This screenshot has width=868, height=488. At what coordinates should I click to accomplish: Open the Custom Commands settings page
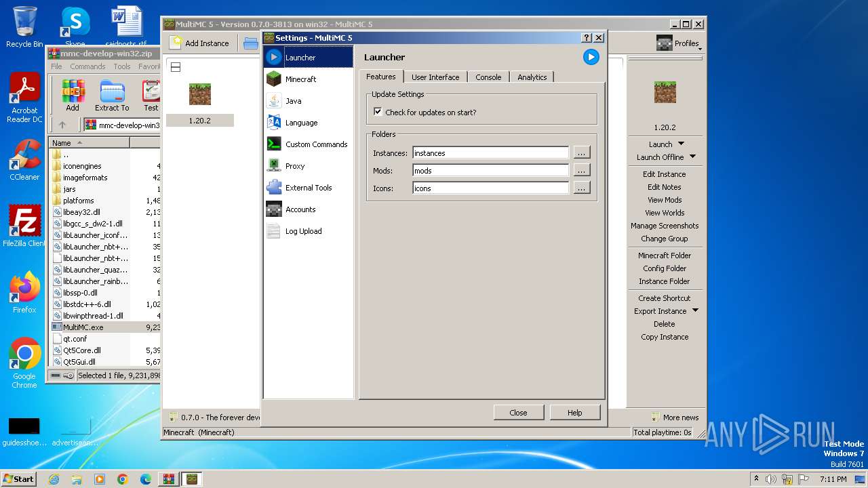tap(309, 144)
